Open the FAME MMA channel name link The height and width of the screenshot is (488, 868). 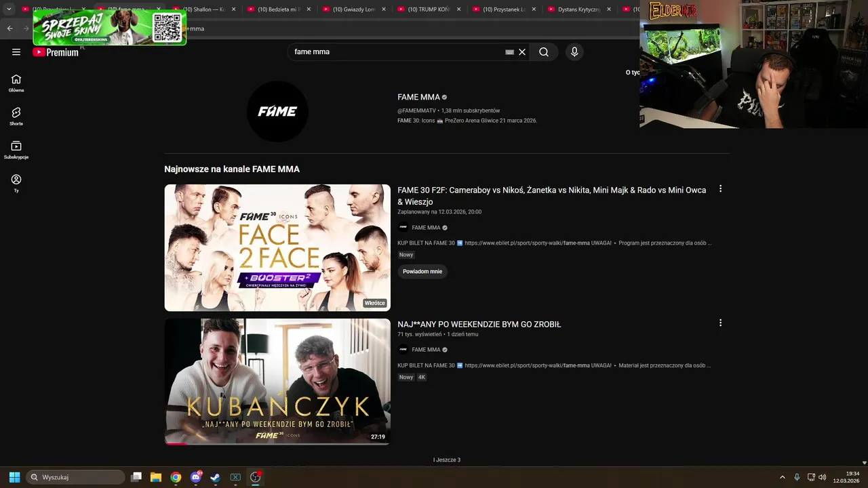[x=418, y=98]
